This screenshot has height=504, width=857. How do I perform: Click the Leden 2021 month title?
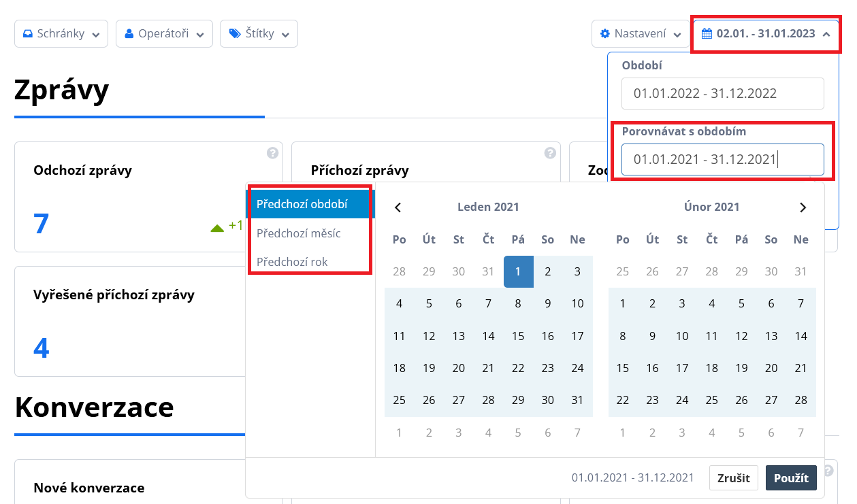tap(488, 207)
